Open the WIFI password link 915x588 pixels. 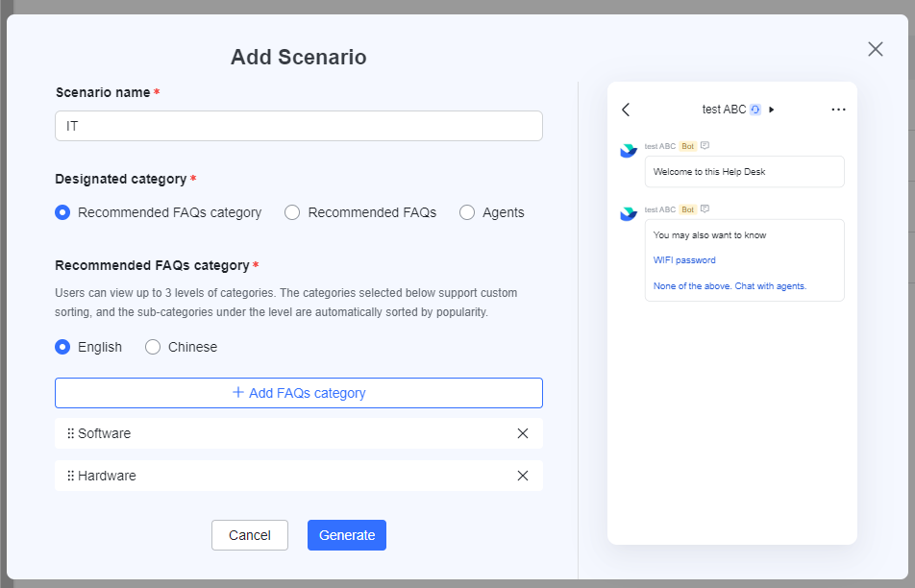684,260
